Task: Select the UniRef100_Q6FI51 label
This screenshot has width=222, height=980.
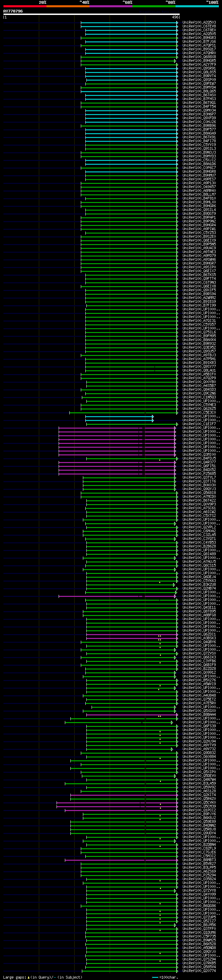Action: click(x=199, y=466)
